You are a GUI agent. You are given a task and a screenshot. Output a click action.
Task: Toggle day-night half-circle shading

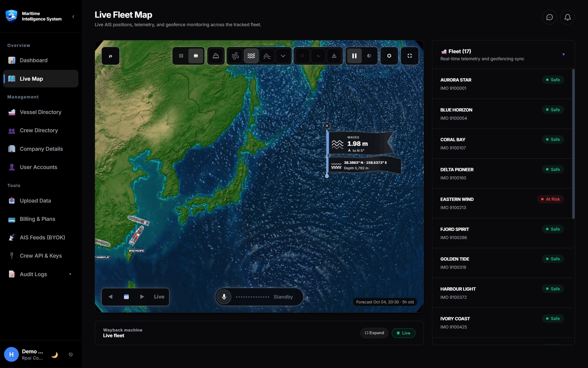coord(369,56)
